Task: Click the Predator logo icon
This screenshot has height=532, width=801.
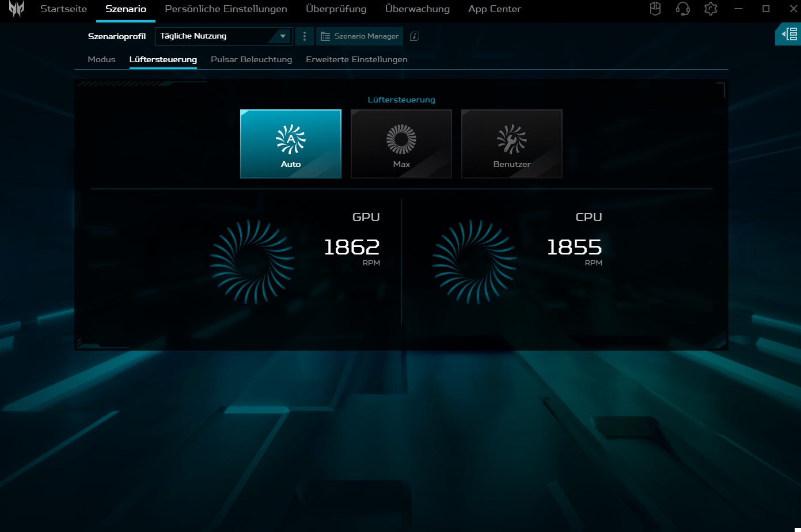Action: [x=16, y=9]
